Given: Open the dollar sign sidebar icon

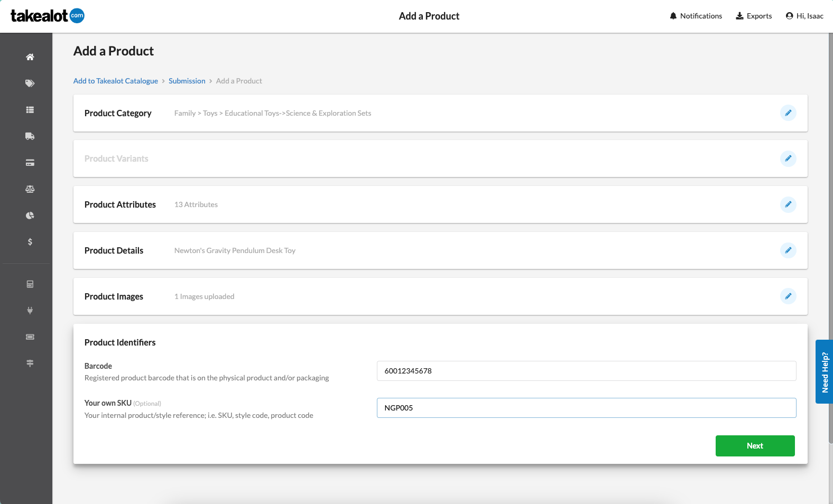Looking at the screenshot, I should 30,242.
